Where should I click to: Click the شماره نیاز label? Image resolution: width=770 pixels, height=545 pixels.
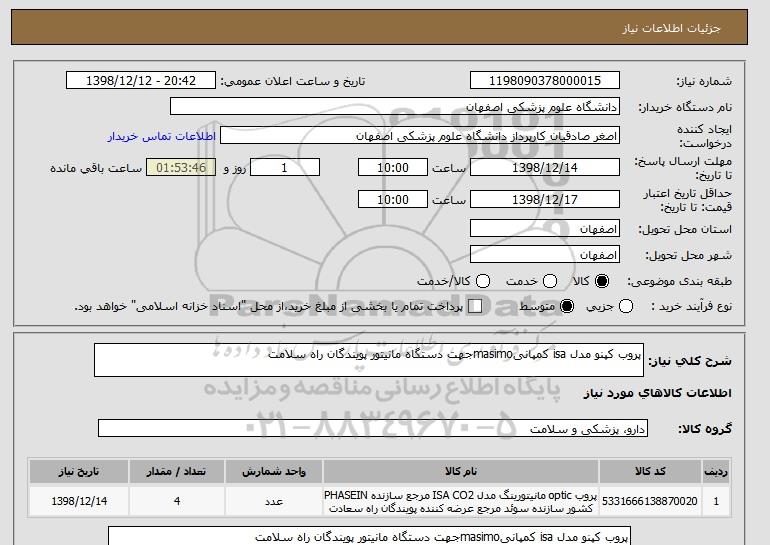[x=704, y=82]
